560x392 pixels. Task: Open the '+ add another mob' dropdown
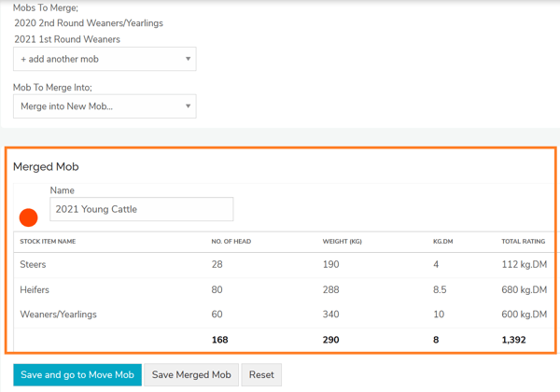pos(105,59)
